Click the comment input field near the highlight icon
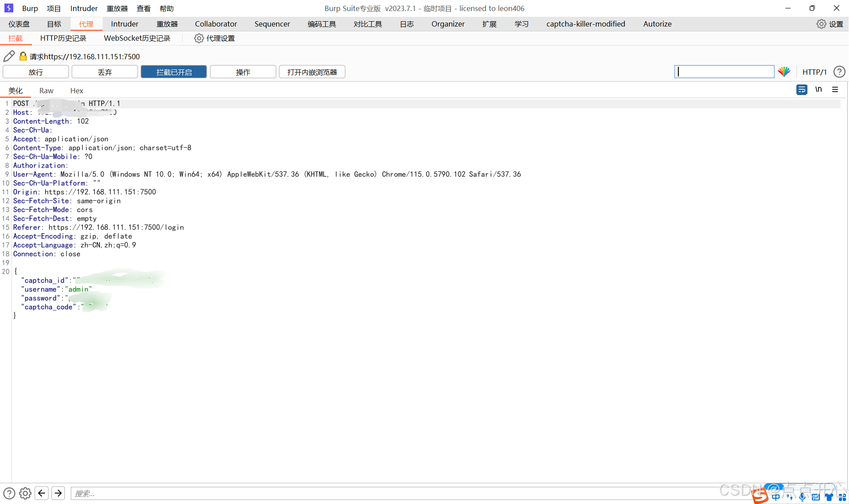This screenshot has height=504, width=849. click(724, 72)
